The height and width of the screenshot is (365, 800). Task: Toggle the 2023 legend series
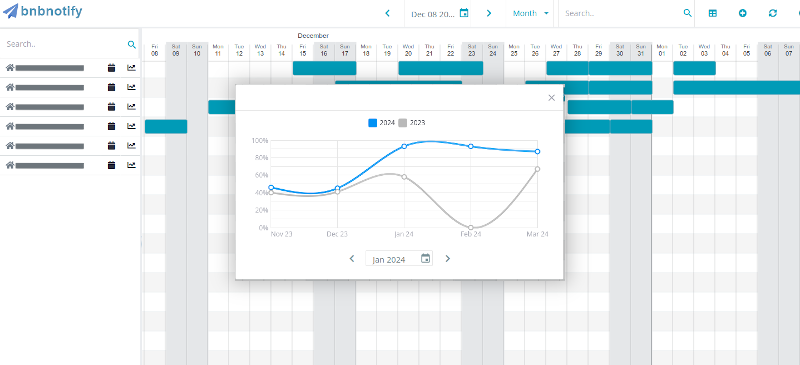pyautogui.click(x=412, y=123)
